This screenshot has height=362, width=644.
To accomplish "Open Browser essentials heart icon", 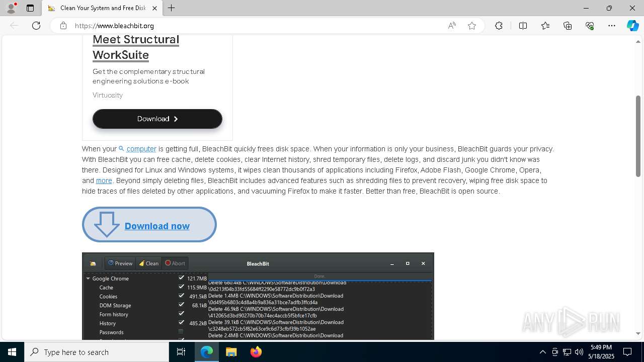I will 590,26.
